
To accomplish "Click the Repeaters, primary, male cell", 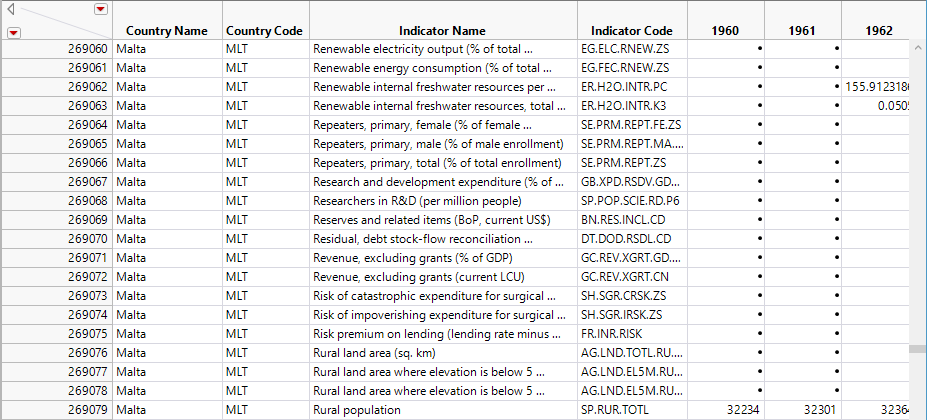I will [x=443, y=144].
